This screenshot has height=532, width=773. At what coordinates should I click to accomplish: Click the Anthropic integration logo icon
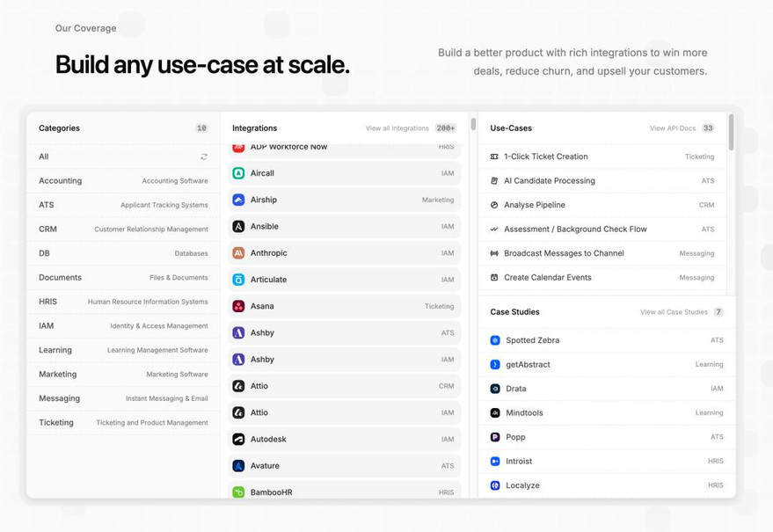click(238, 253)
